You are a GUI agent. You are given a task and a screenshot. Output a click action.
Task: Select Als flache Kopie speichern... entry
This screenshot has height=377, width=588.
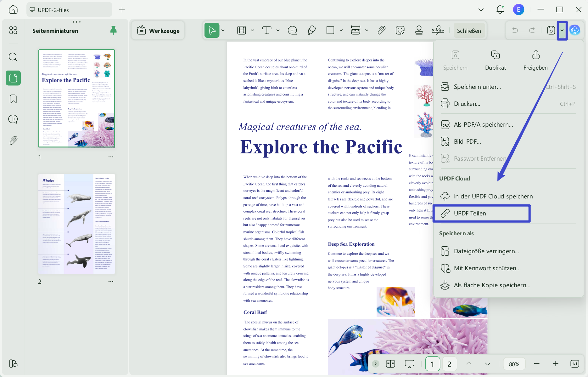tap(508, 285)
